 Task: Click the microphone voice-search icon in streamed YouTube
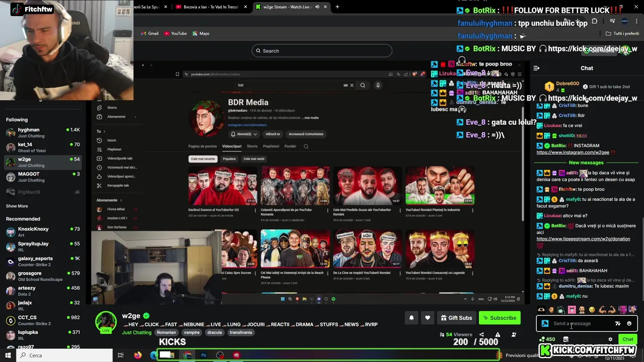pos(378,85)
